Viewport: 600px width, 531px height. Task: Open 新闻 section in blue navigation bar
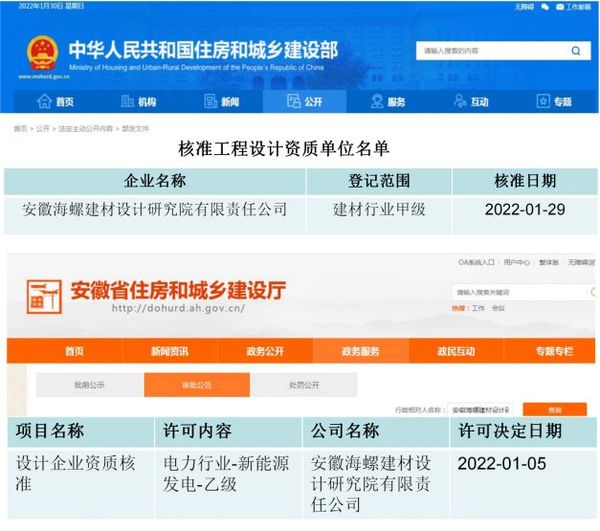point(221,101)
